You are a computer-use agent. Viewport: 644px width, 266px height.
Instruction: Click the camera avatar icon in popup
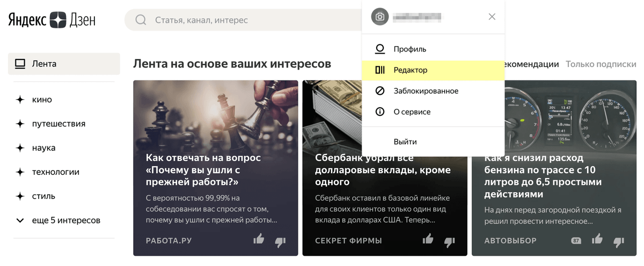(x=380, y=17)
